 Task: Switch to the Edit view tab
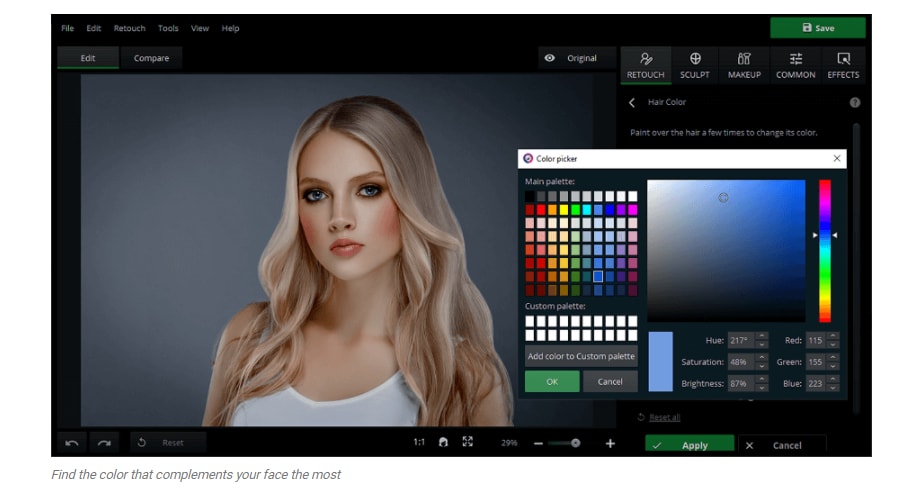88,58
